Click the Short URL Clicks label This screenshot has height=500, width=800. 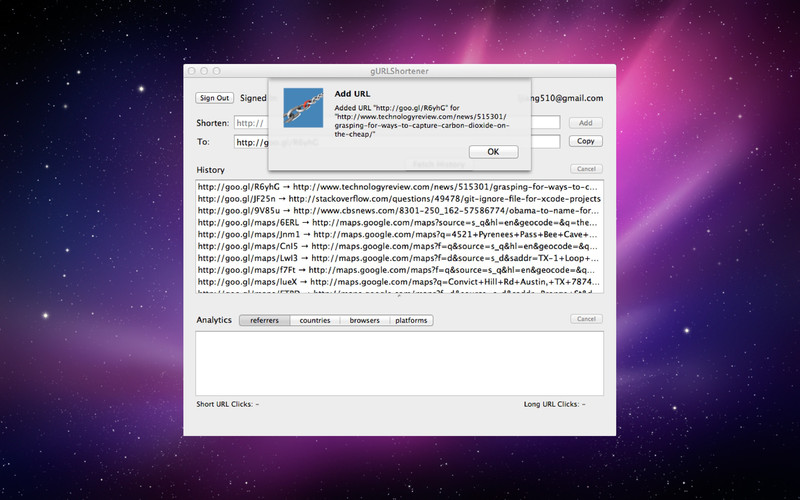click(228, 404)
